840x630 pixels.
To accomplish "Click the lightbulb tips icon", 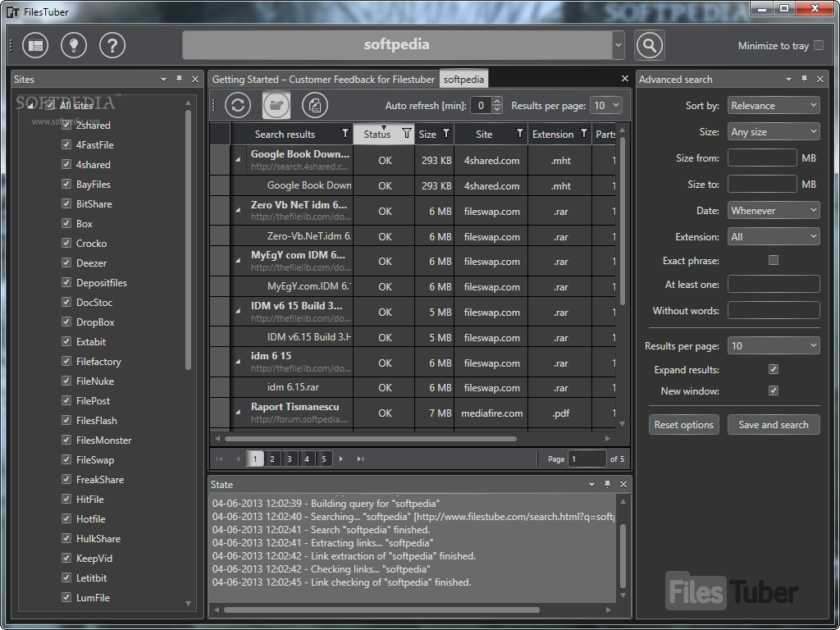I will coord(74,46).
